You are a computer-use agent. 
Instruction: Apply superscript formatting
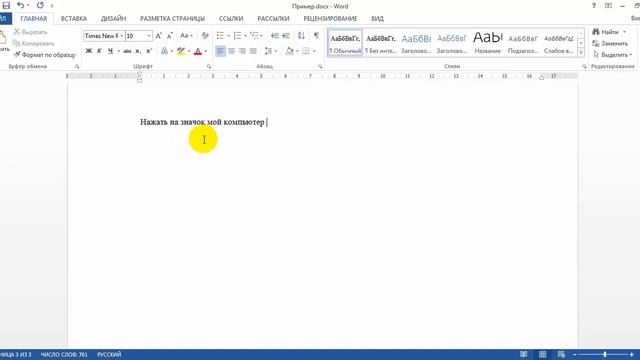point(149,51)
